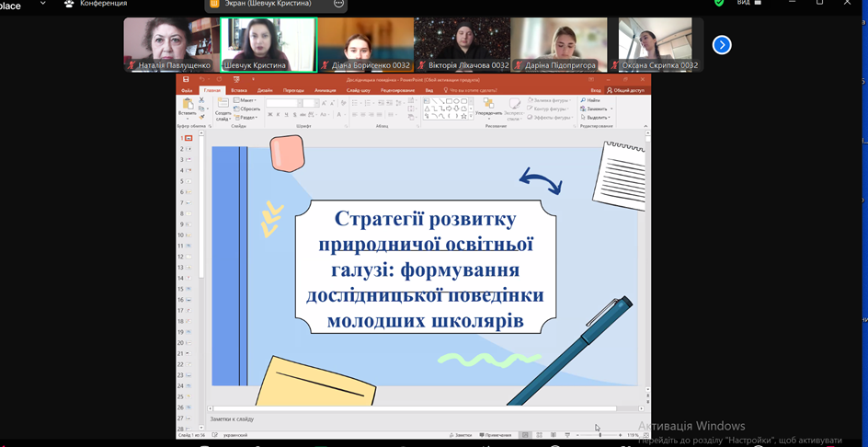Click the Общий доступ (Share) button
Screen dimensions: 868x447
click(626, 90)
